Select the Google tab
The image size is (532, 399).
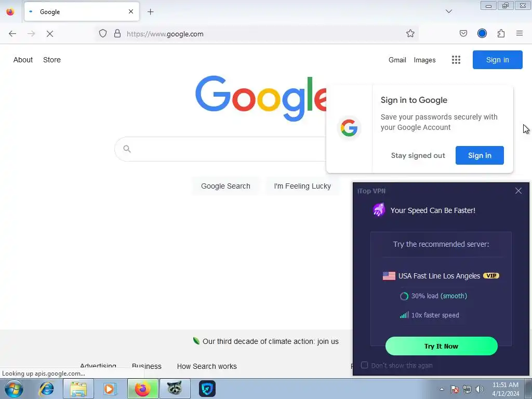(82, 11)
